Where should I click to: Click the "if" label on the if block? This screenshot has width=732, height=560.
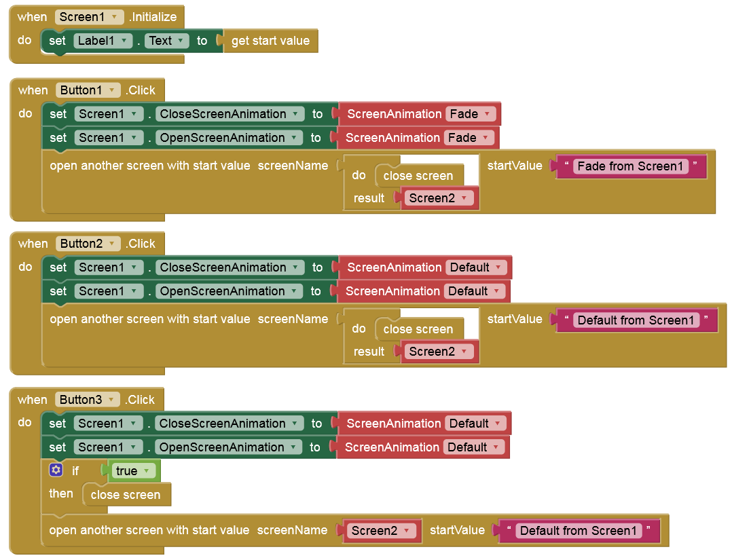(75, 471)
